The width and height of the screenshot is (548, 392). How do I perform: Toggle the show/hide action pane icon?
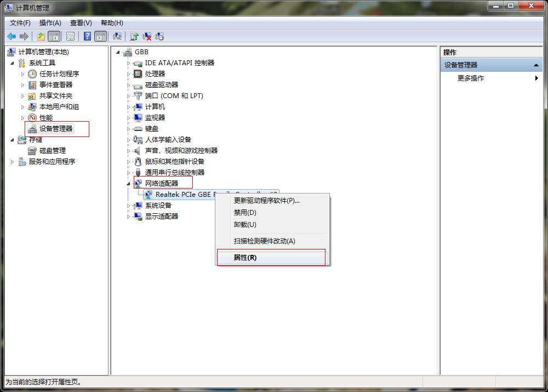click(x=101, y=36)
